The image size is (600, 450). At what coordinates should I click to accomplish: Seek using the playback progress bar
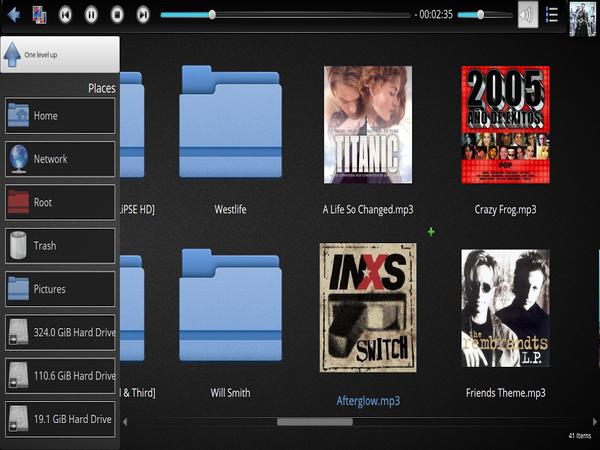click(285, 15)
